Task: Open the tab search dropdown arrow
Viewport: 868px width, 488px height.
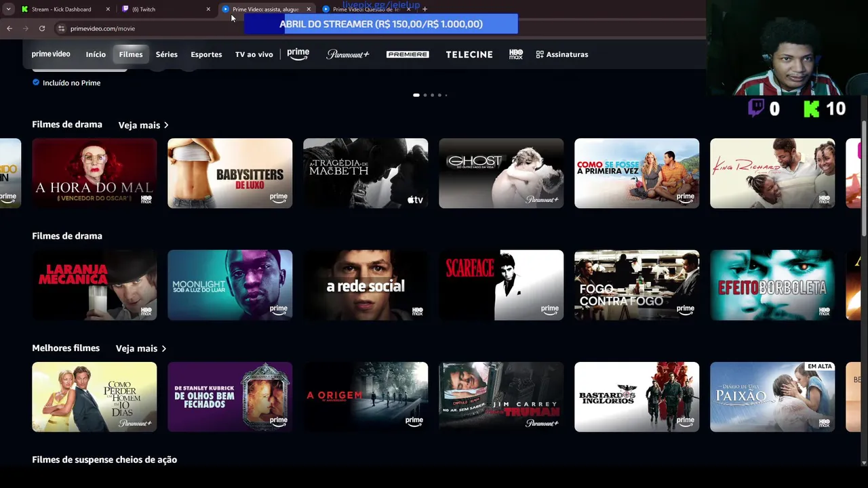Action: 8,9
